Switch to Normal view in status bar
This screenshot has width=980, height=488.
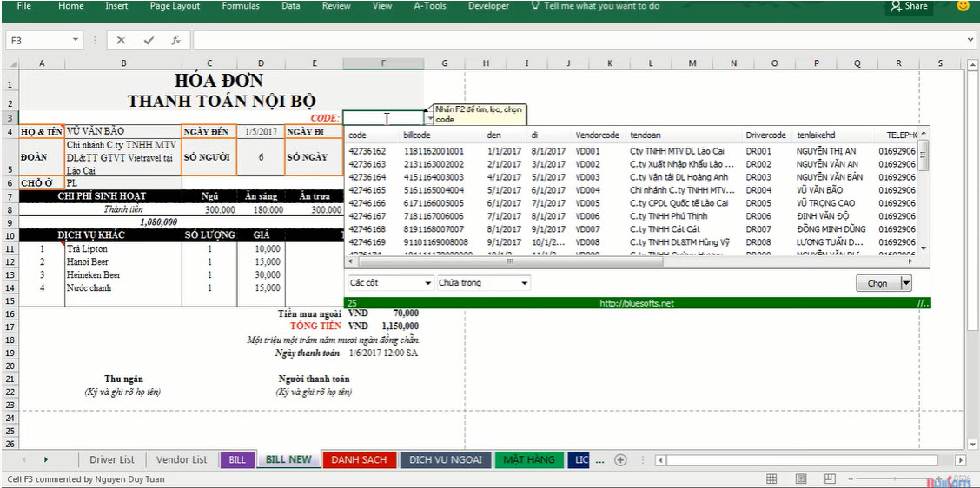pos(772,479)
